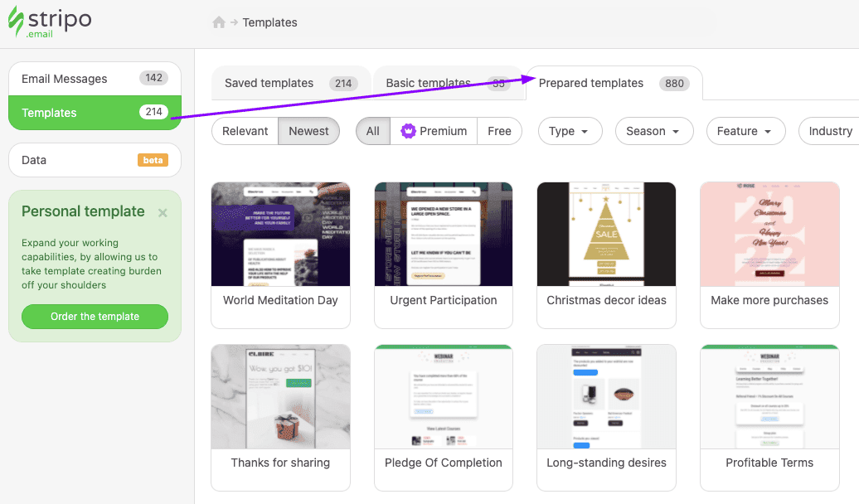The width and height of the screenshot is (859, 504).
Task: Click the Templates sidebar entry
Action: pyautogui.click(x=95, y=113)
